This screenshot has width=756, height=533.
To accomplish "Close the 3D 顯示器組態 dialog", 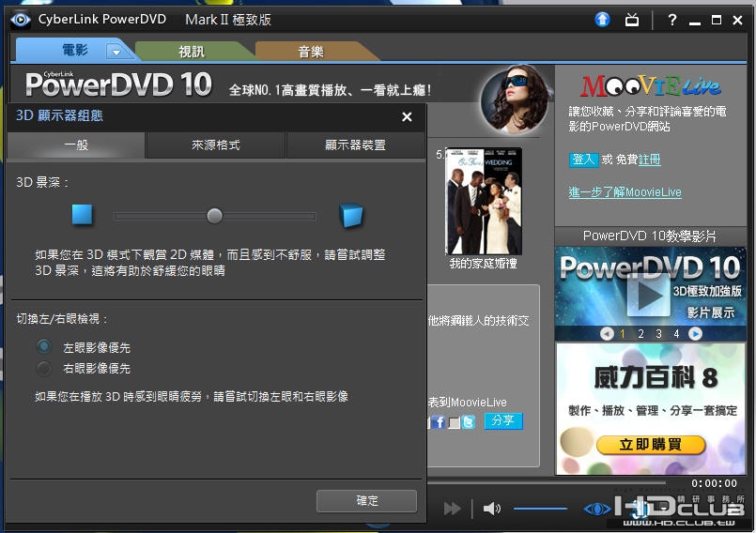I will pos(407,116).
